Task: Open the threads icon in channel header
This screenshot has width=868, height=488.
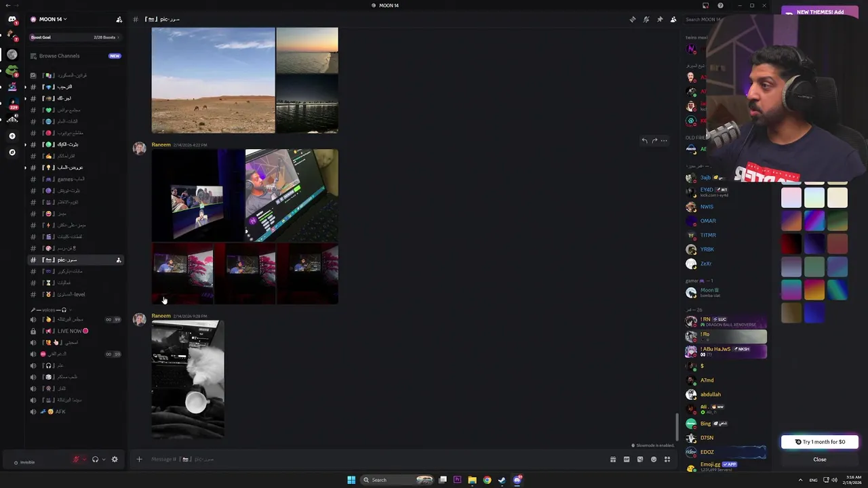Action: tap(633, 20)
